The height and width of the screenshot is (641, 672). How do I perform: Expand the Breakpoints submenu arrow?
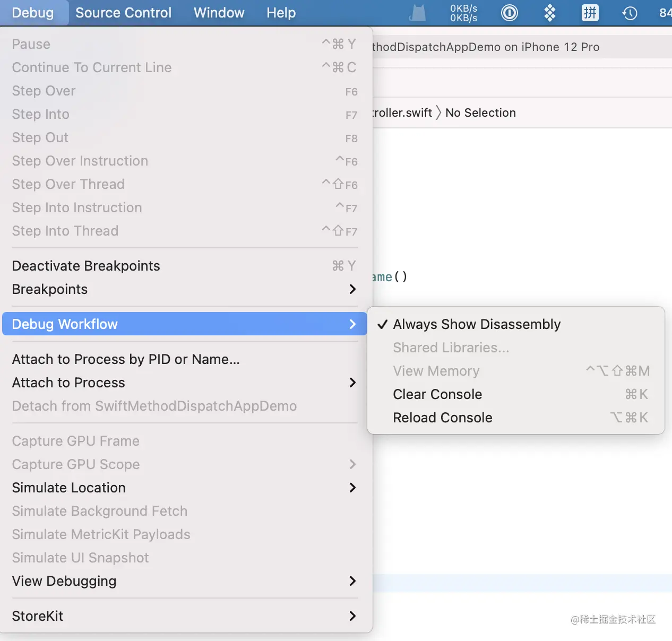coord(352,289)
